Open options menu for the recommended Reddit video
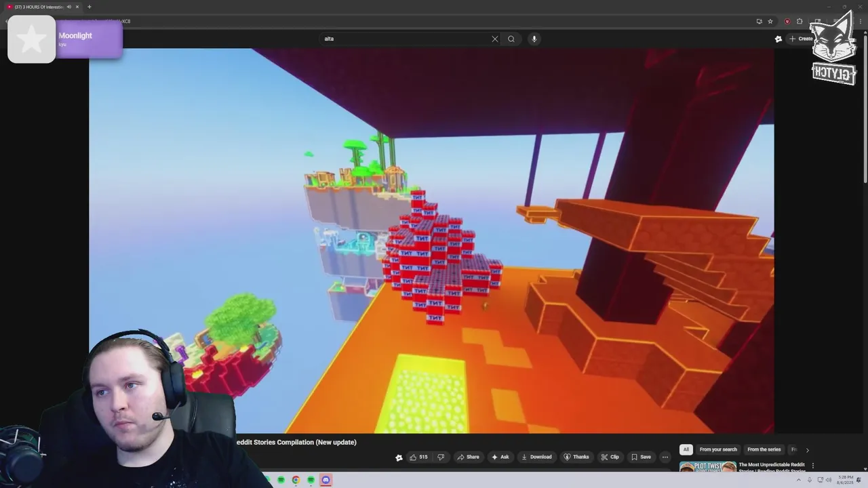Viewport: 868px width, 488px height. pyautogui.click(x=812, y=466)
